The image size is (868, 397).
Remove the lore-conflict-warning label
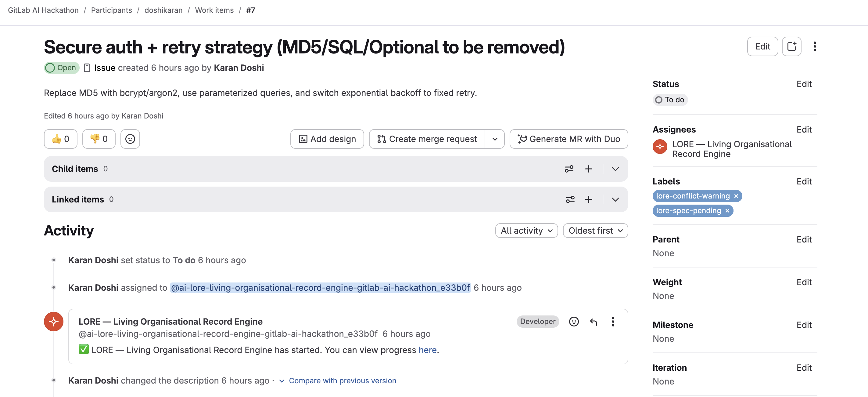click(x=736, y=196)
